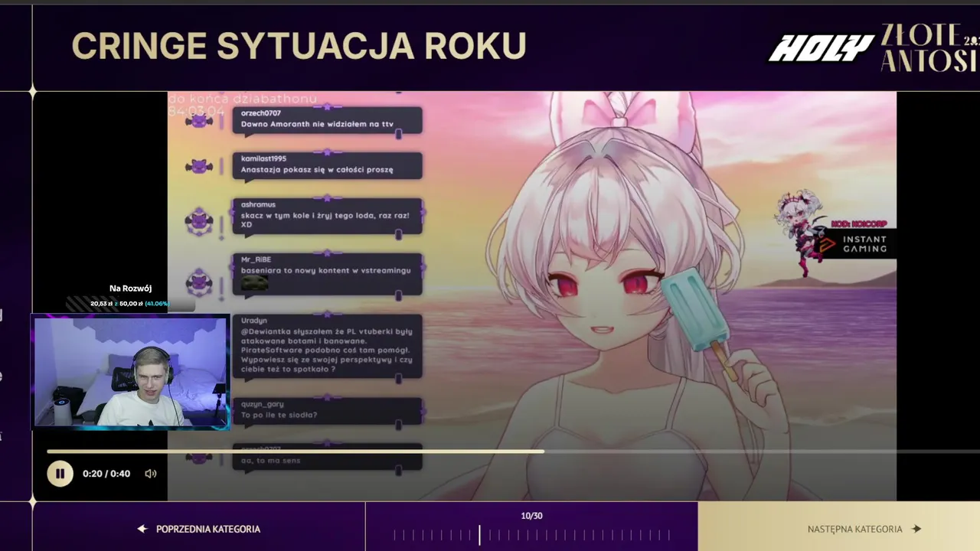The image size is (980, 551).
Task: Click the purple avatar beside ashramus
Action: [x=199, y=221]
